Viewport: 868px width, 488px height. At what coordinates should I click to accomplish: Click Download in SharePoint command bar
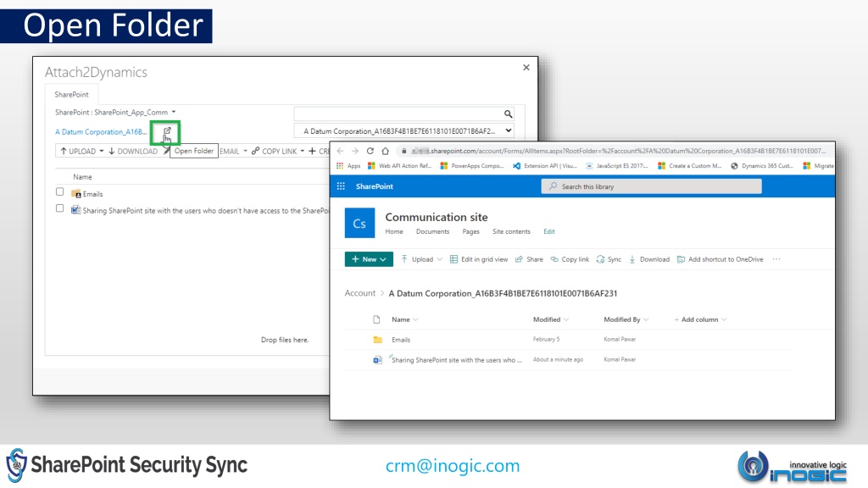point(648,259)
